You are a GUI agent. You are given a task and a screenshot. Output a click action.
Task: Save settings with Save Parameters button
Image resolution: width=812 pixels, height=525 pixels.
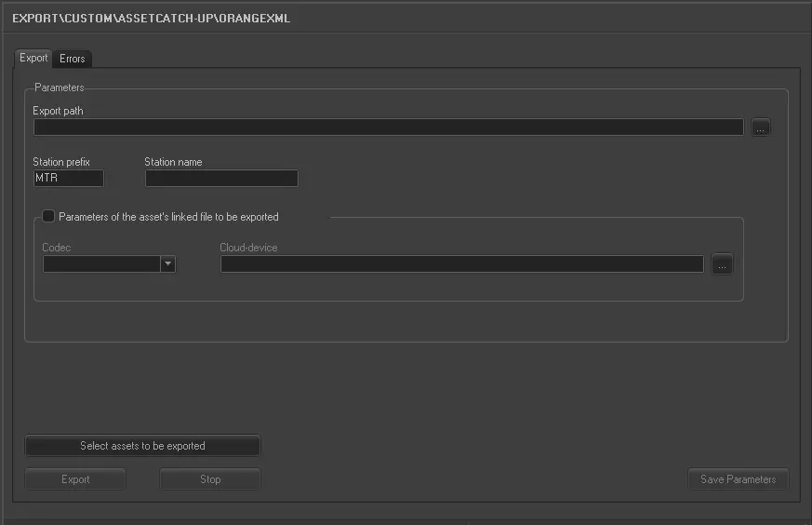coord(738,479)
